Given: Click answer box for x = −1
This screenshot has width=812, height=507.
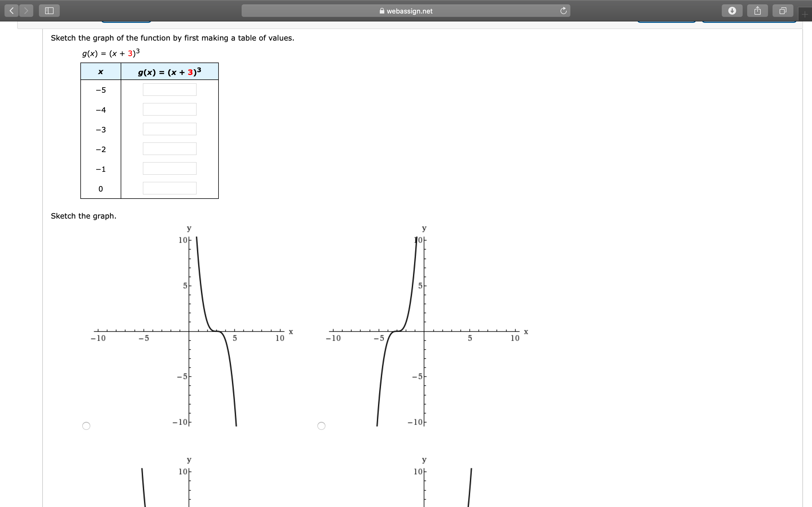Looking at the screenshot, I should (169, 169).
